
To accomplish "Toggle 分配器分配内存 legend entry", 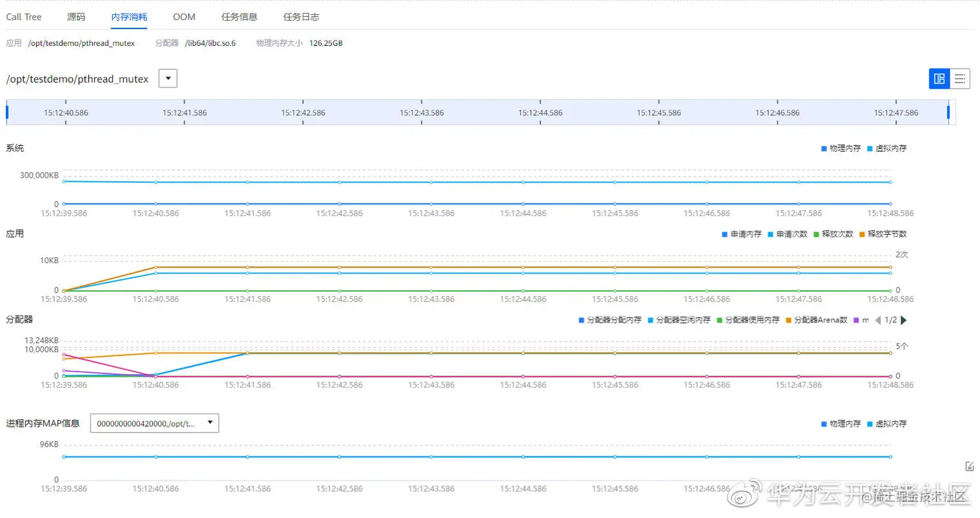I will coord(610,320).
